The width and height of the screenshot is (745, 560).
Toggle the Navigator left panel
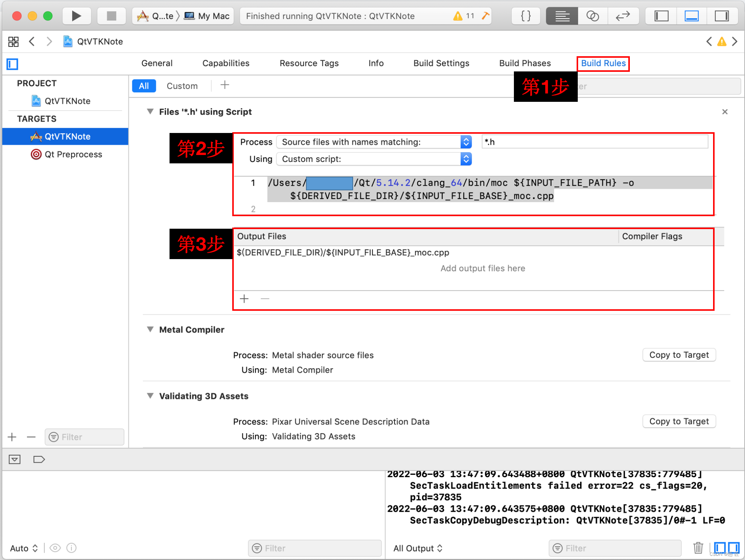click(661, 16)
